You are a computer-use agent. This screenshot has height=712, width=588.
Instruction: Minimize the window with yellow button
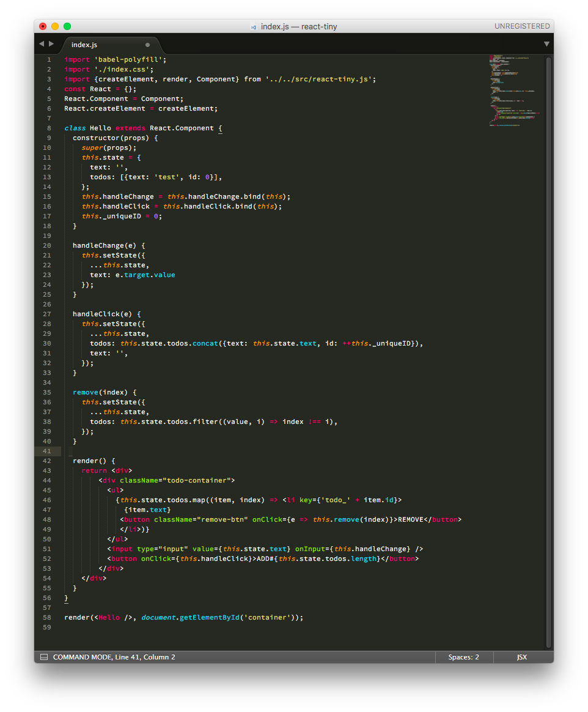[x=55, y=26]
